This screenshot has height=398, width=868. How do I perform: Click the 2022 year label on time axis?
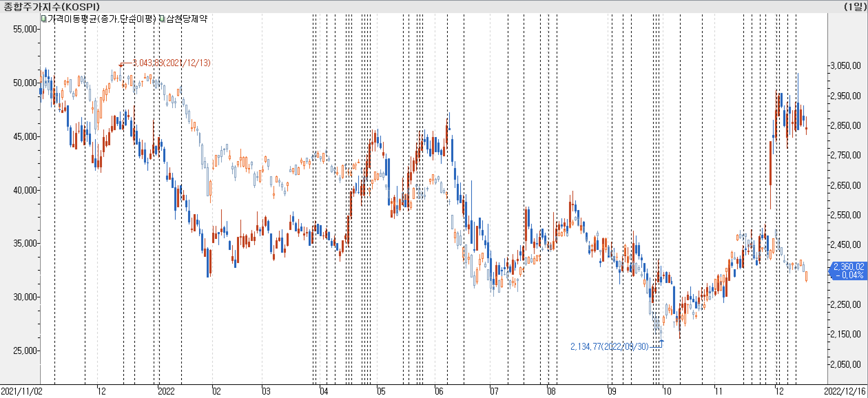166,391
